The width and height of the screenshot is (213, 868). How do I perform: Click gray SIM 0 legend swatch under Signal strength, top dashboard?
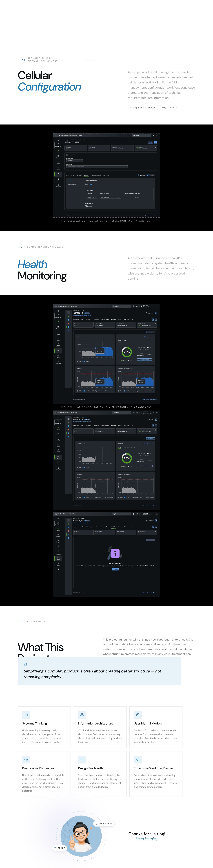click(x=78, y=361)
